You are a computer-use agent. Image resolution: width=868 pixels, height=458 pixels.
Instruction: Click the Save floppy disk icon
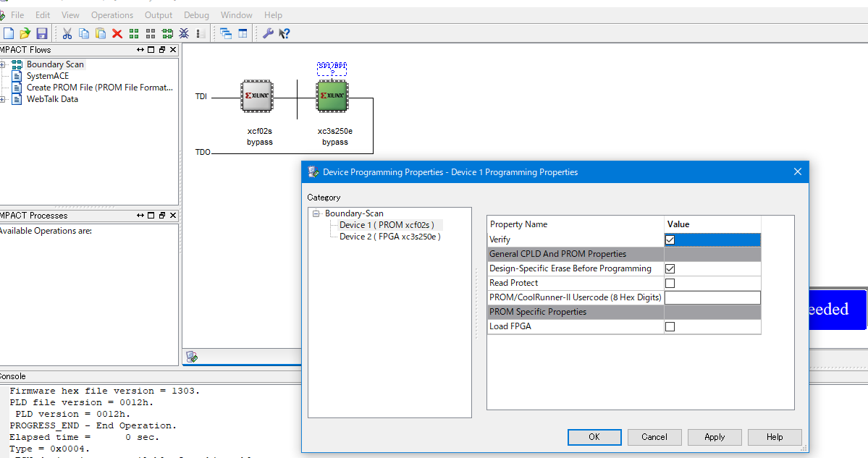point(41,33)
